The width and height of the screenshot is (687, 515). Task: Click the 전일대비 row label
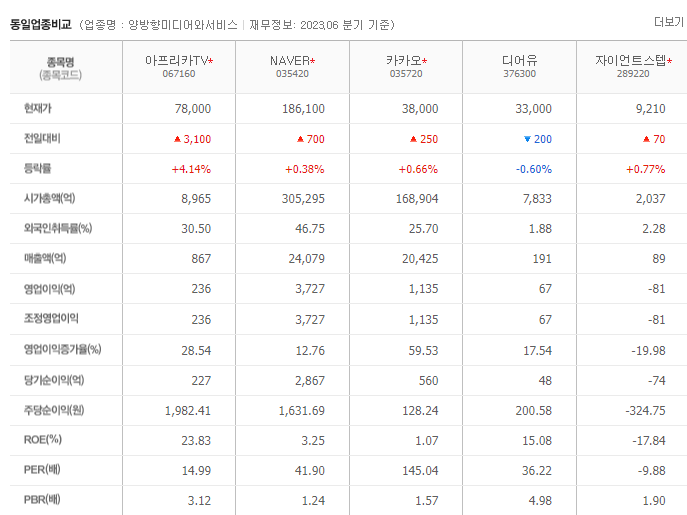(x=42, y=139)
